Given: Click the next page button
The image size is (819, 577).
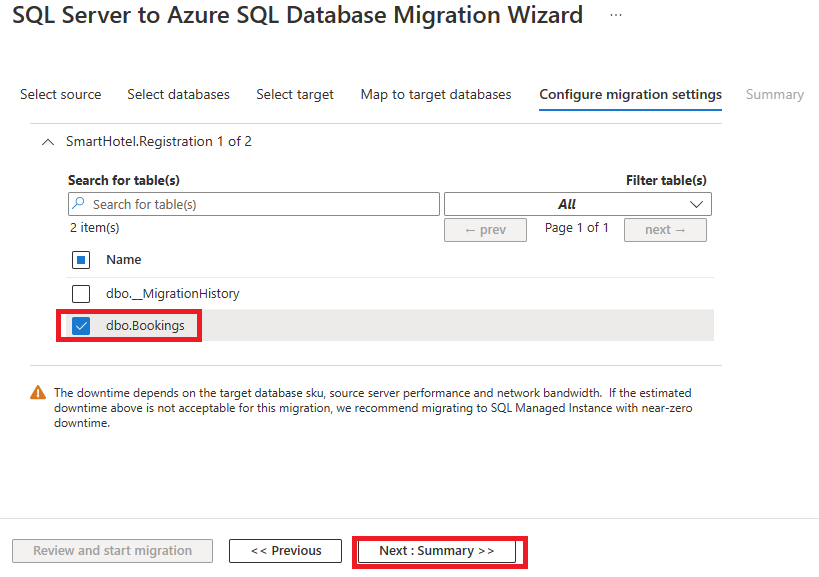Looking at the screenshot, I should [x=665, y=230].
